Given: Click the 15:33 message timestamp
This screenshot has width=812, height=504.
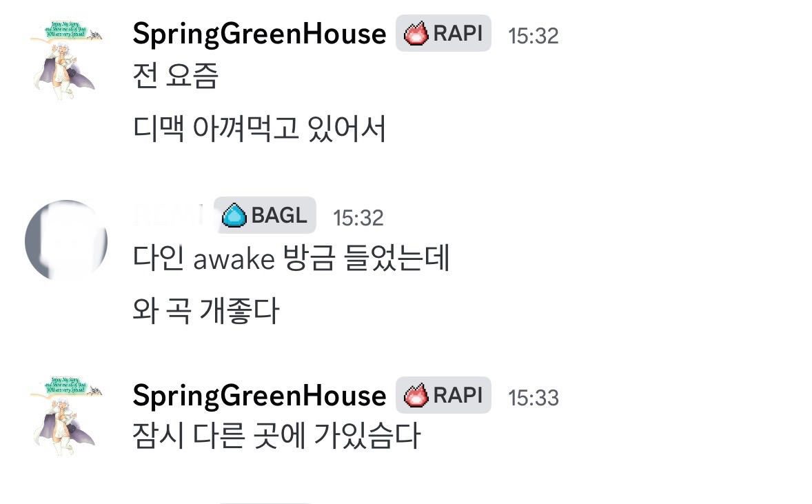Looking at the screenshot, I should [x=533, y=398].
